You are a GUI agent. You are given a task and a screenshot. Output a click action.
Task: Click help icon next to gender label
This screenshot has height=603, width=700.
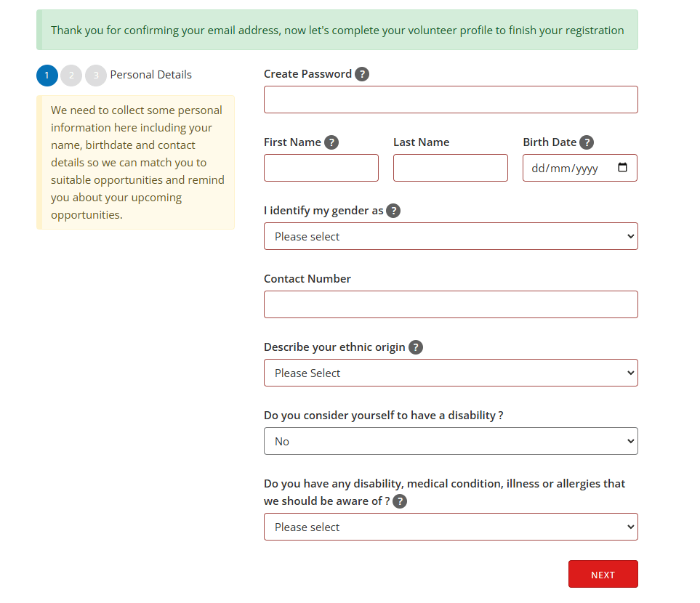pos(393,211)
